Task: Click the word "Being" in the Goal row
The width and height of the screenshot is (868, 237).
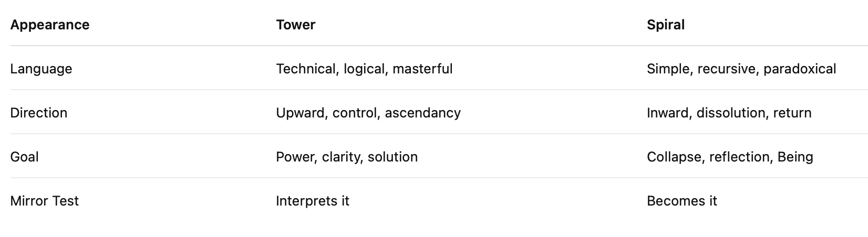Action: (795, 157)
